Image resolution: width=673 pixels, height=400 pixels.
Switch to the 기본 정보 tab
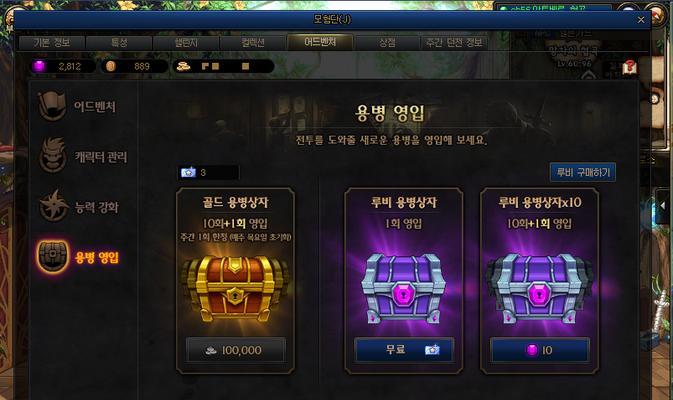click(52, 42)
